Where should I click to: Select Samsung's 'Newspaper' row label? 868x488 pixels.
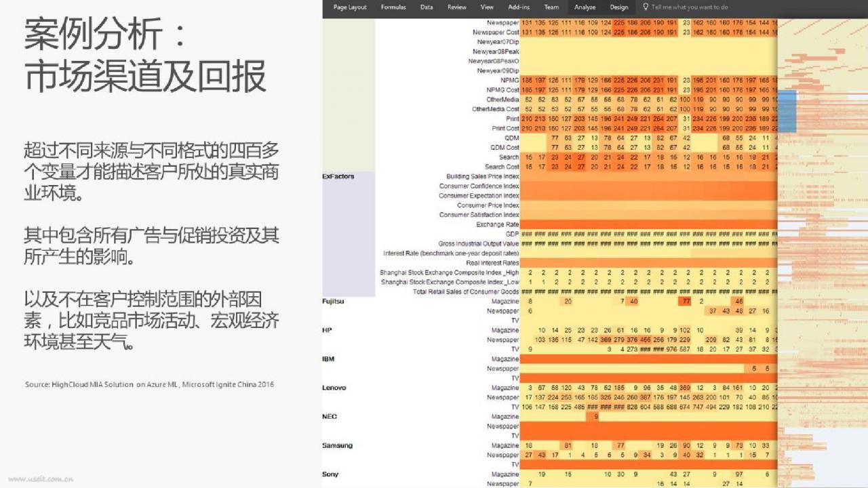(502, 455)
